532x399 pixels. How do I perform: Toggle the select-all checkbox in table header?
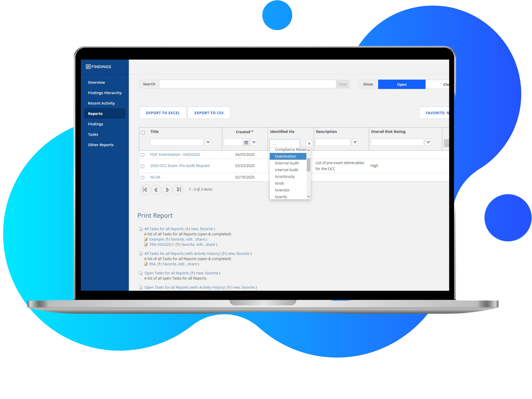(143, 132)
